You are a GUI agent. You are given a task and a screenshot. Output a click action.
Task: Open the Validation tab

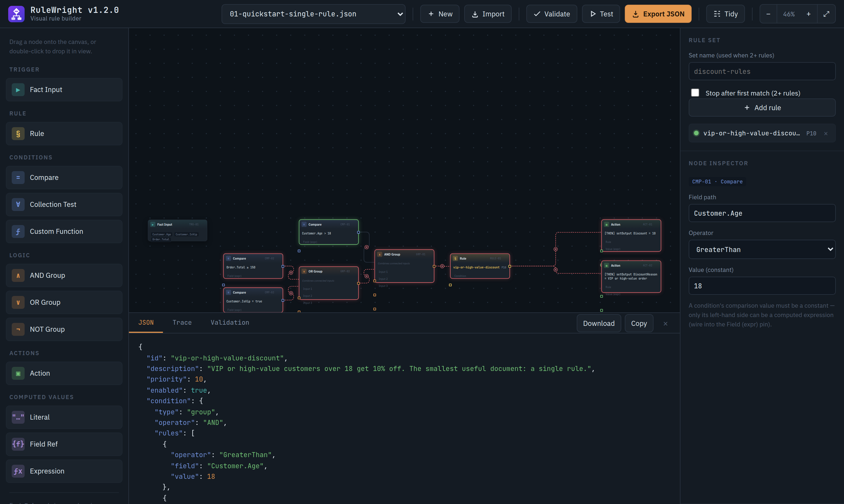tap(230, 323)
